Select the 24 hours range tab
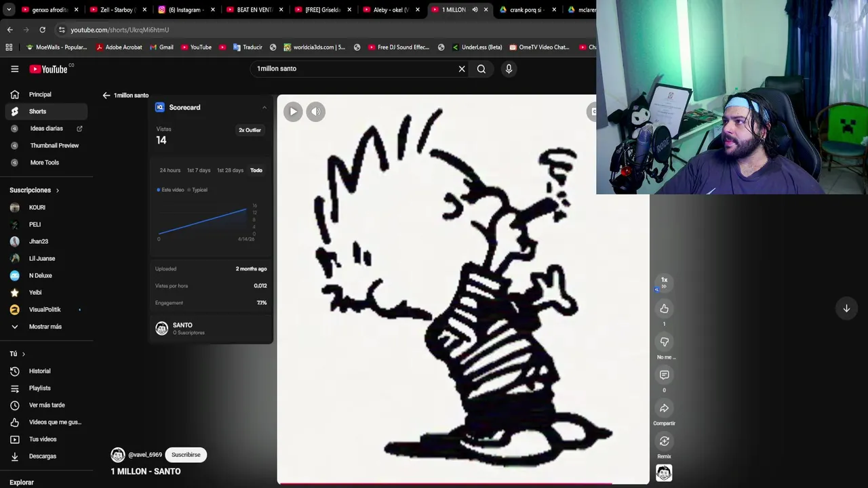The image size is (868, 488). coord(170,170)
